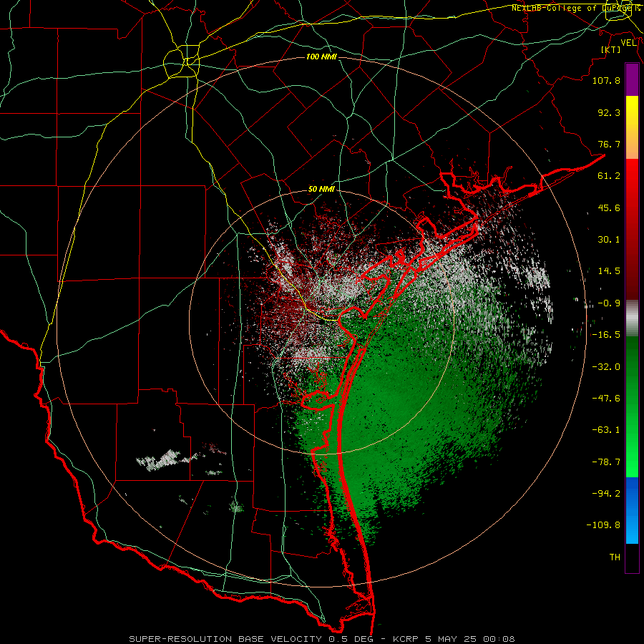Click the 100 NMI range ring label
The image size is (644, 644).
tap(321, 57)
